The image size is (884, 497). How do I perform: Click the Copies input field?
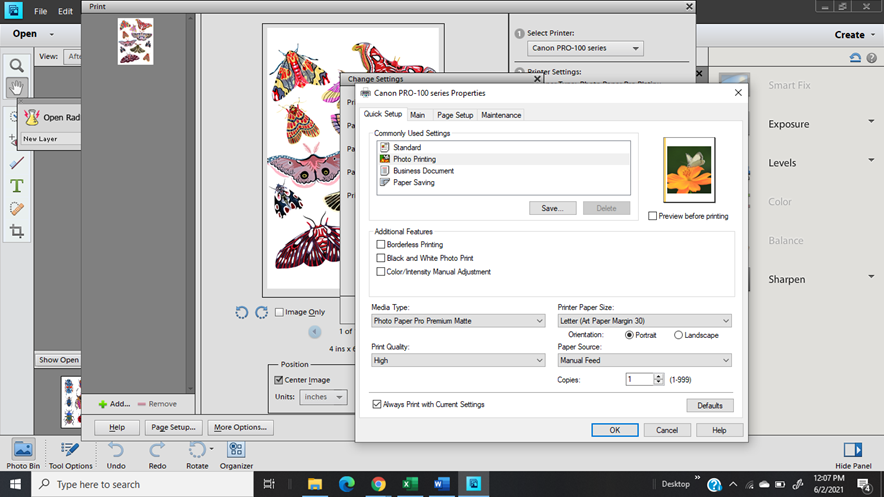tap(640, 380)
